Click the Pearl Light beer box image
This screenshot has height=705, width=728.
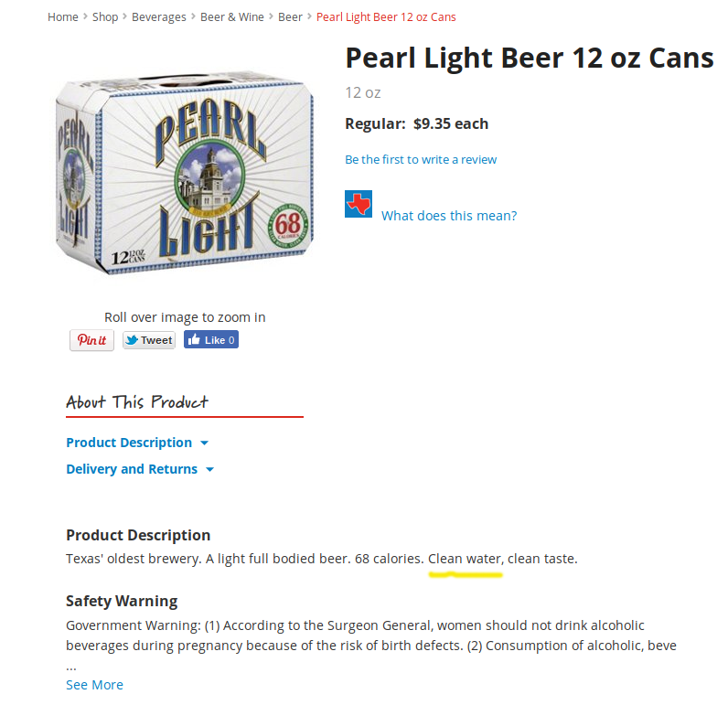pyautogui.click(x=185, y=173)
